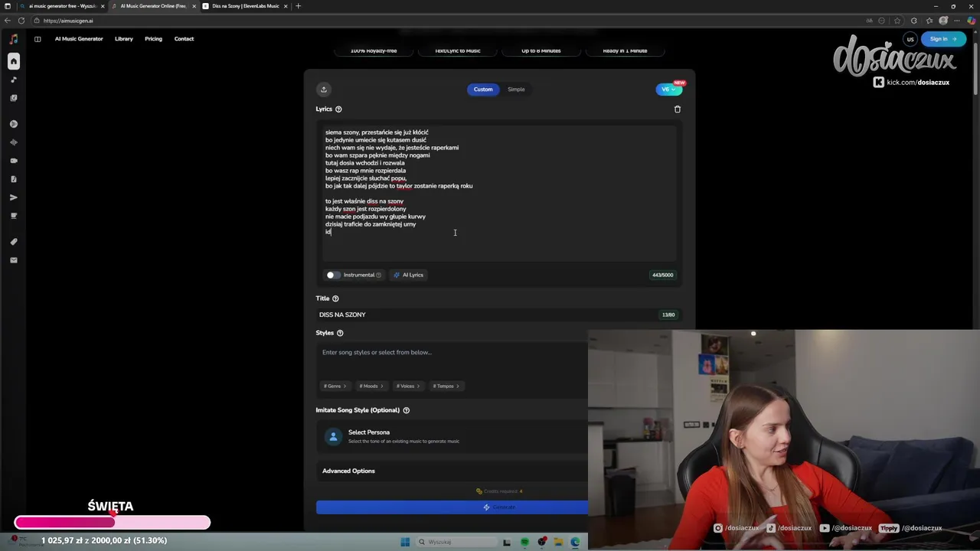Viewport: 980px width, 551px height.
Task: Click the paper plane send sidebar icon
Action: 14,197
